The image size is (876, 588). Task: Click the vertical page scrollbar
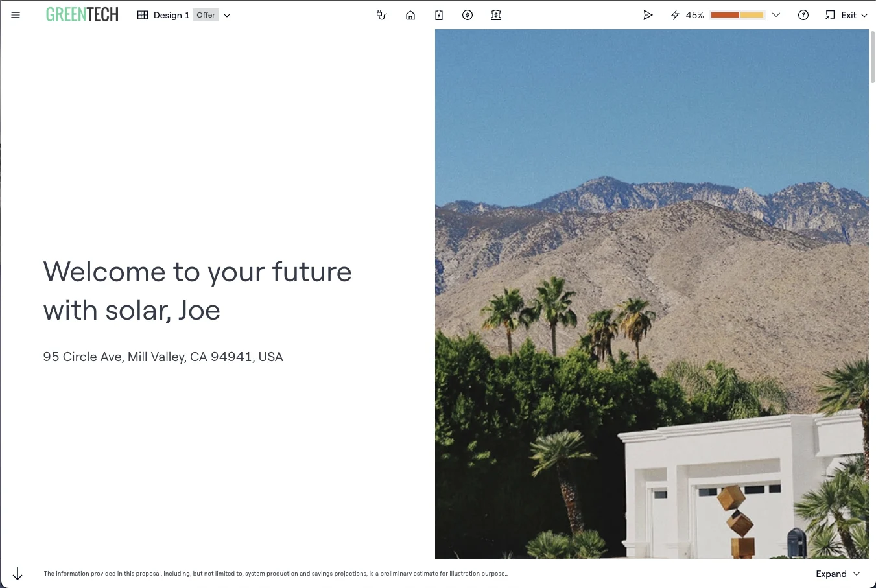(872, 56)
